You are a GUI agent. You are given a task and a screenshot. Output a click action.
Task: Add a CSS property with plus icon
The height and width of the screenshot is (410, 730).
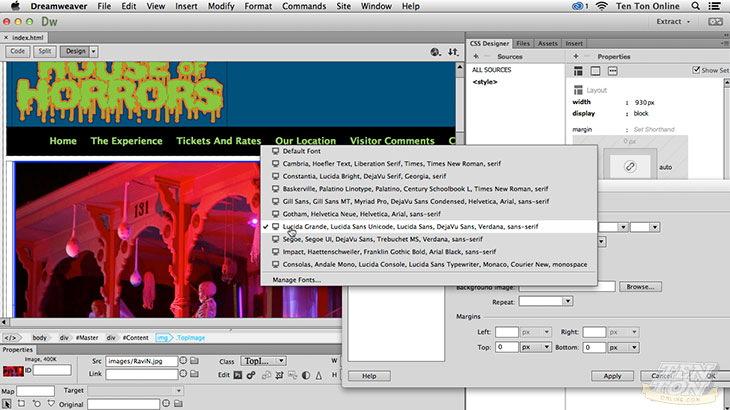coord(576,56)
